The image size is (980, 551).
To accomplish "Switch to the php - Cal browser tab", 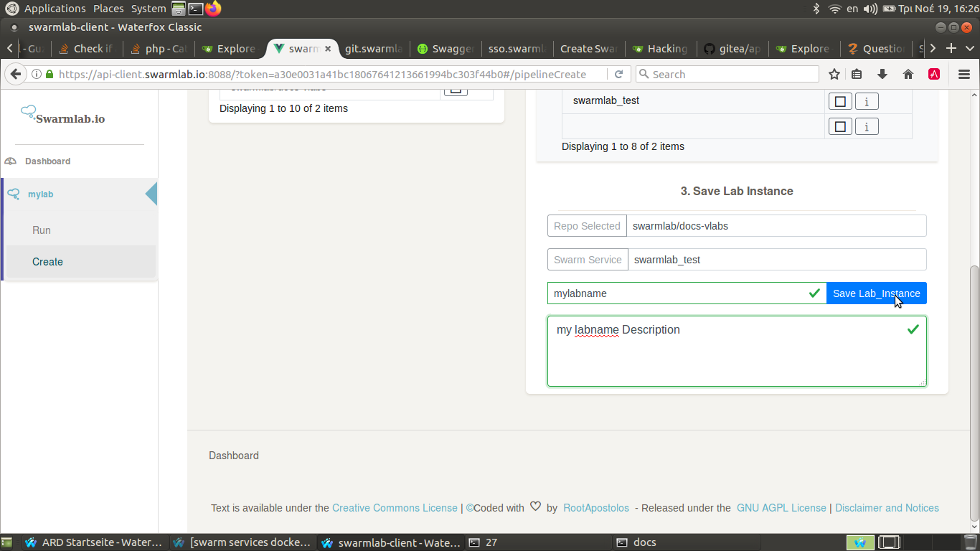I will tap(158, 49).
